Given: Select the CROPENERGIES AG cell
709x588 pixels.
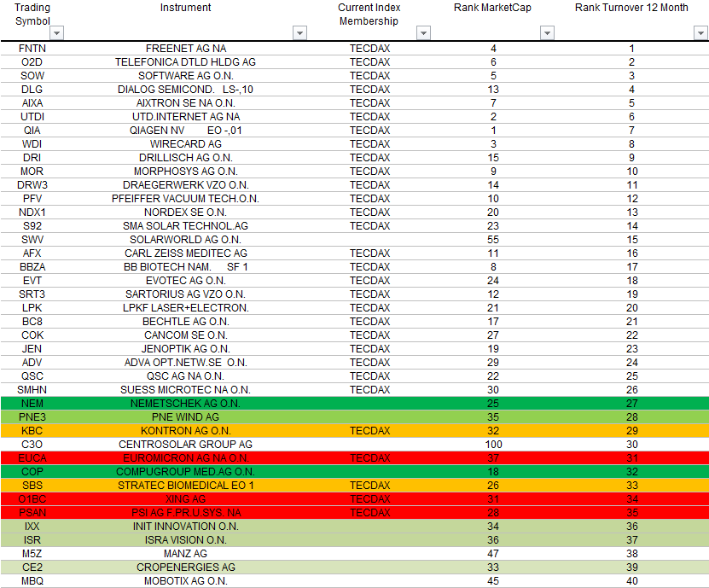Looking at the screenshot, I should pyautogui.click(x=185, y=568).
